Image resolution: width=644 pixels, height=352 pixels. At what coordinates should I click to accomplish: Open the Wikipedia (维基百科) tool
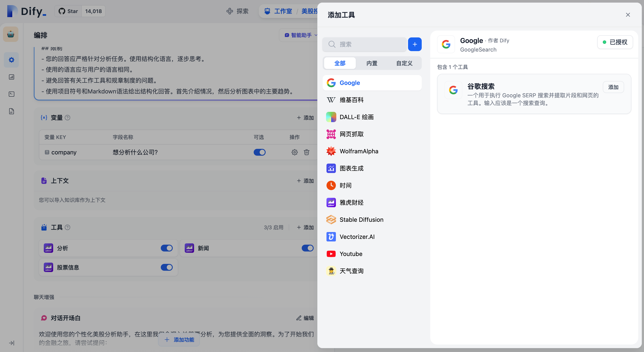[351, 100]
